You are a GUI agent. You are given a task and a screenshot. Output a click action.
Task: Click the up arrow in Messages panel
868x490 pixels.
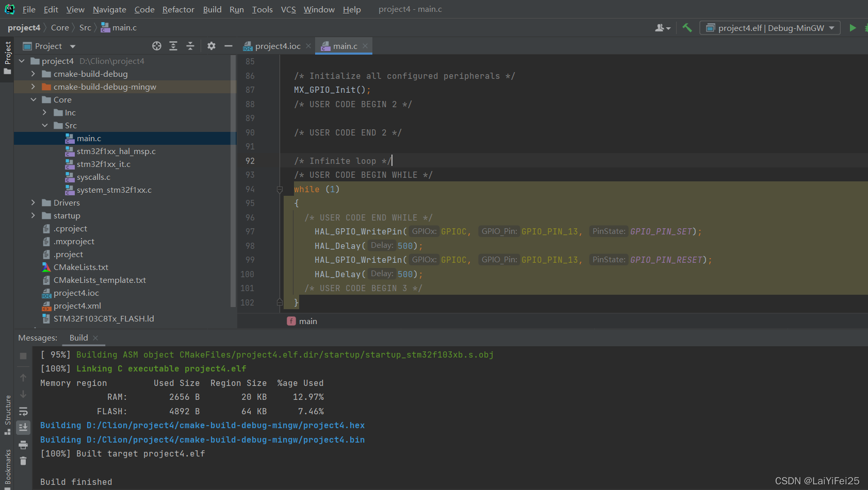tap(23, 378)
